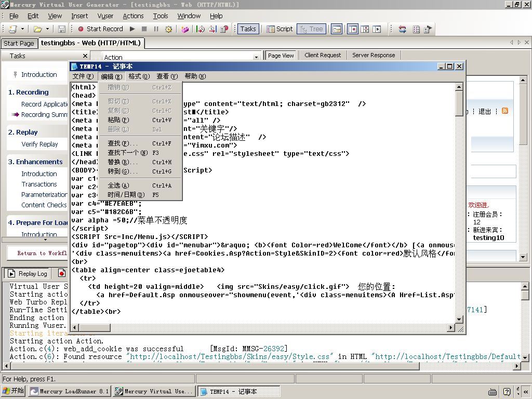Image resolution: width=532 pixels, height=399 pixels.
Task: Switch to Tree view
Action: [x=312, y=29]
